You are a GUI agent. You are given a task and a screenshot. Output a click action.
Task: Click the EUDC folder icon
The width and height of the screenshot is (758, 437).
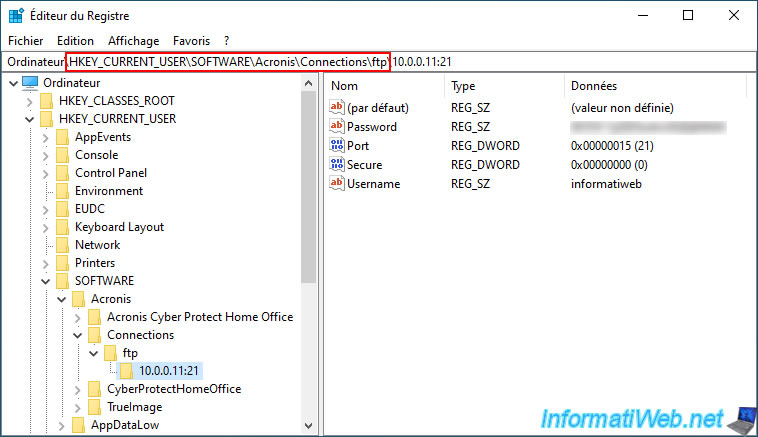click(62, 209)
